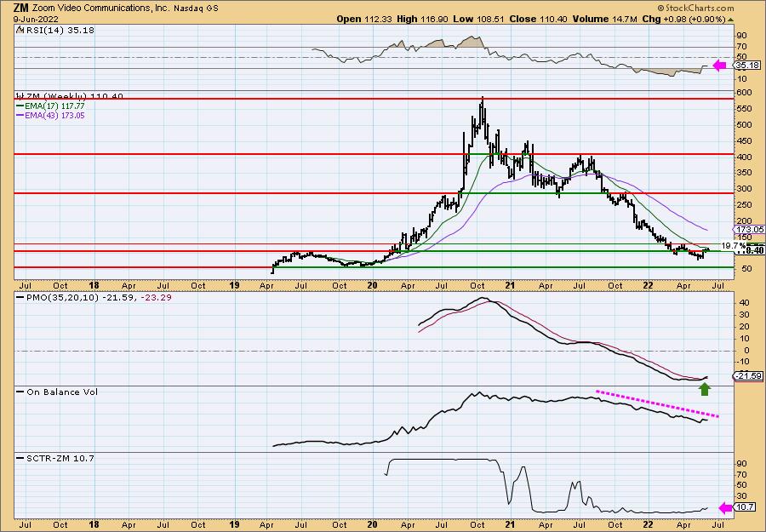Click the Volume 14.7M reading
The height and width of the screenshot is (532, 766).
[x=603, y=19]
